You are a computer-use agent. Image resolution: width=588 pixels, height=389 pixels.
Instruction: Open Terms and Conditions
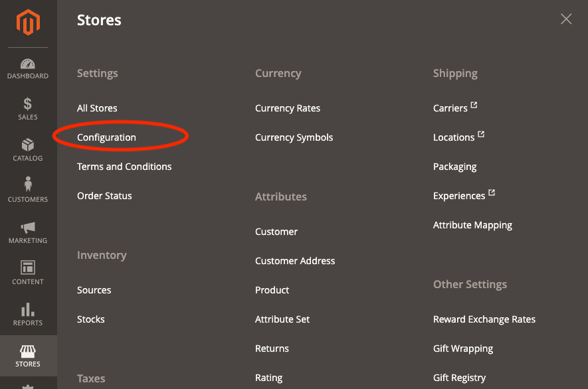(x=124, y=166)
